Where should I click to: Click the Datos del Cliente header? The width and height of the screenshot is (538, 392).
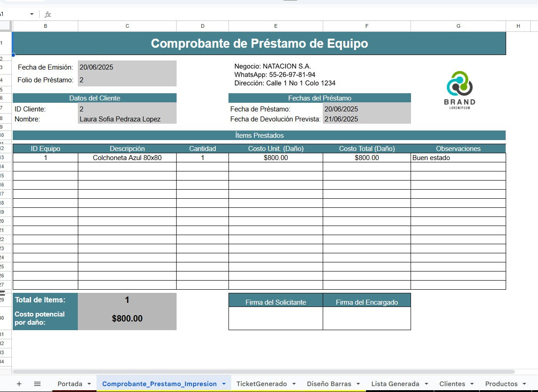point(95,98)
